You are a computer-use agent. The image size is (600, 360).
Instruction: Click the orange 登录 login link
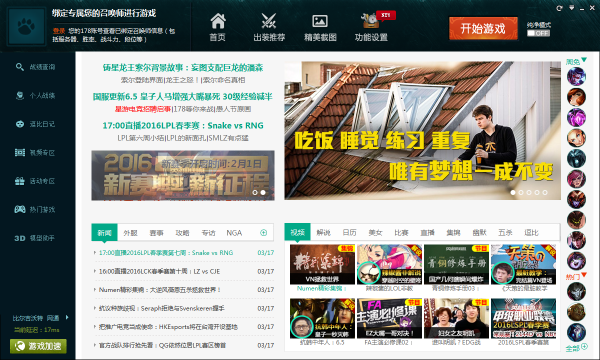[59, 31]
